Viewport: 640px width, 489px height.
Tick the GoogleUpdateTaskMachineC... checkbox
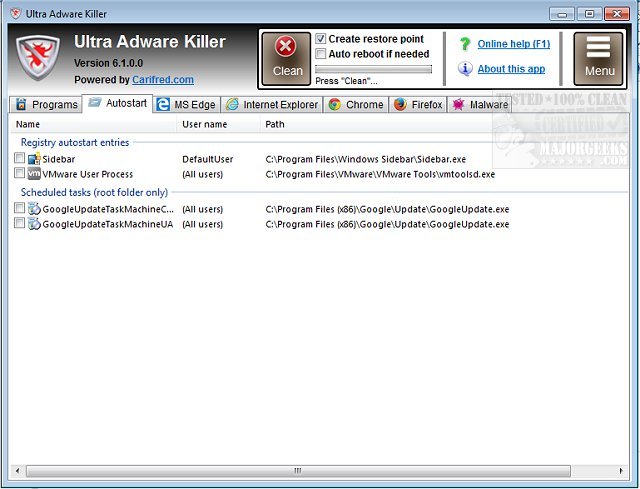[x=19, y=208]
